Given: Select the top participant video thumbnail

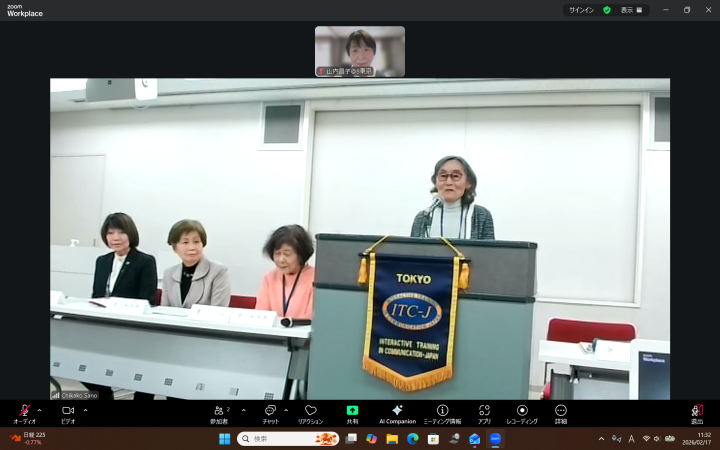Looking at the screenshot, I should click(x=360, y=51).
